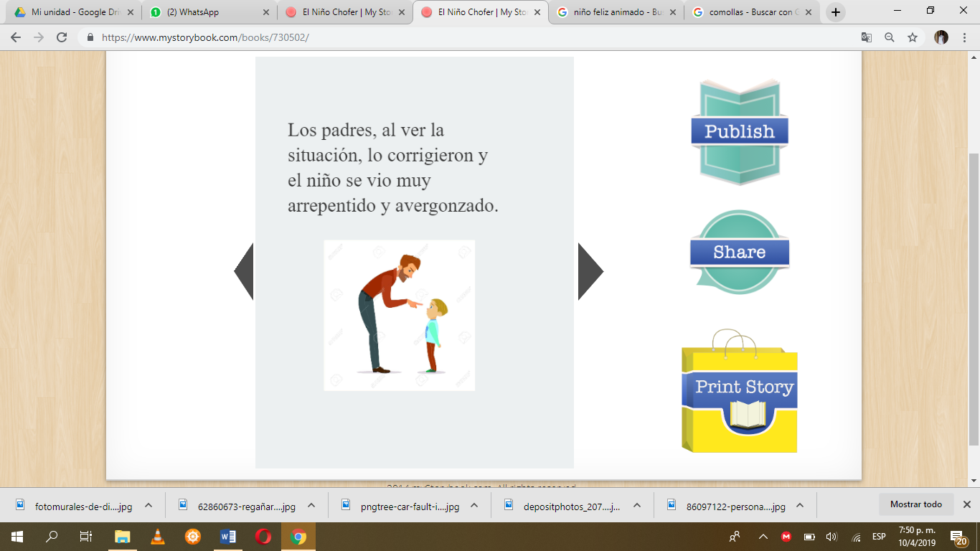Switch to the niño feliz animado tab
This screenshot has height=551, width=980.
click(x=616, y=12)
